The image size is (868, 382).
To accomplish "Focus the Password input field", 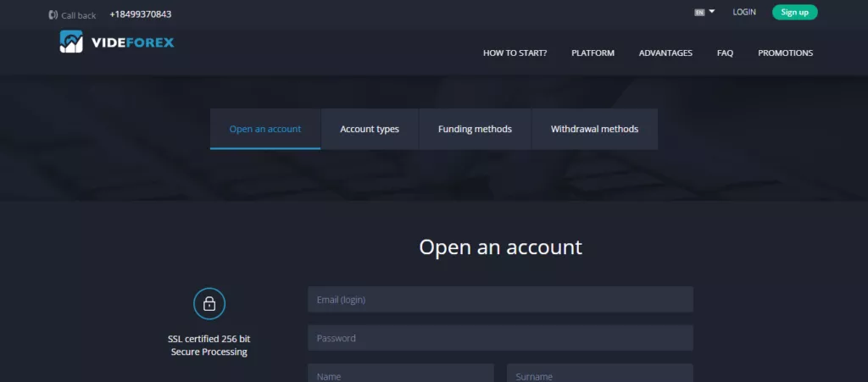I will [500, 338].
